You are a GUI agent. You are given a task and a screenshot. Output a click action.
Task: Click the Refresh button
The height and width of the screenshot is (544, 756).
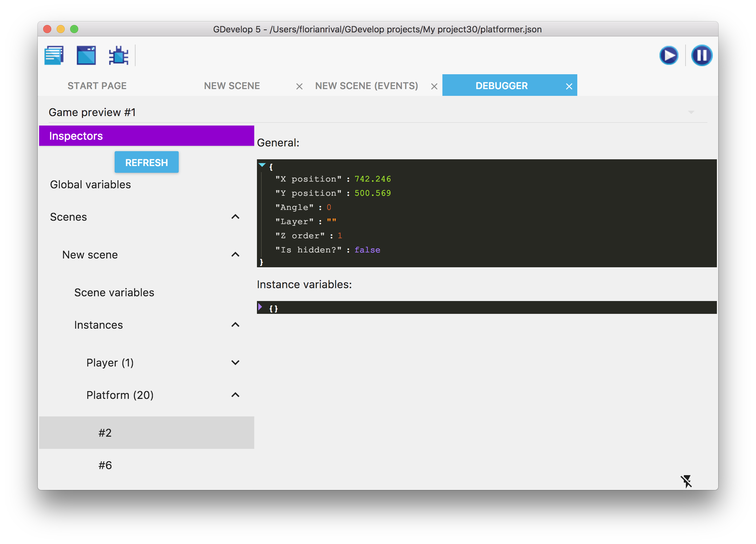146,162
